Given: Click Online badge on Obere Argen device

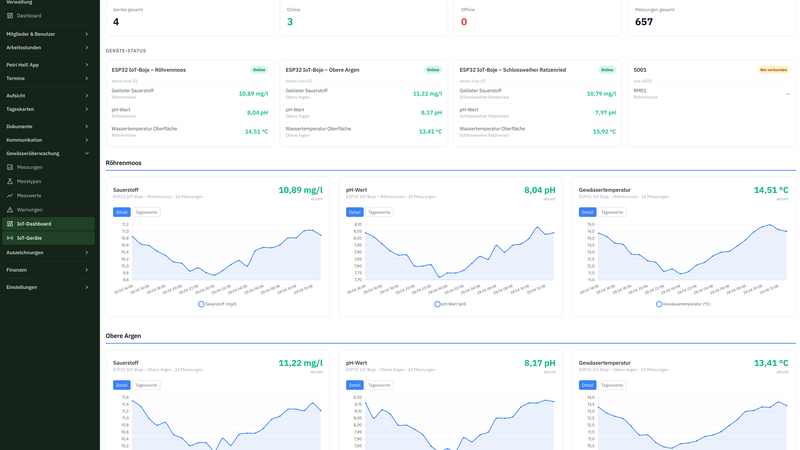Looking at the screenshot, I should click(x=433, y=70).
